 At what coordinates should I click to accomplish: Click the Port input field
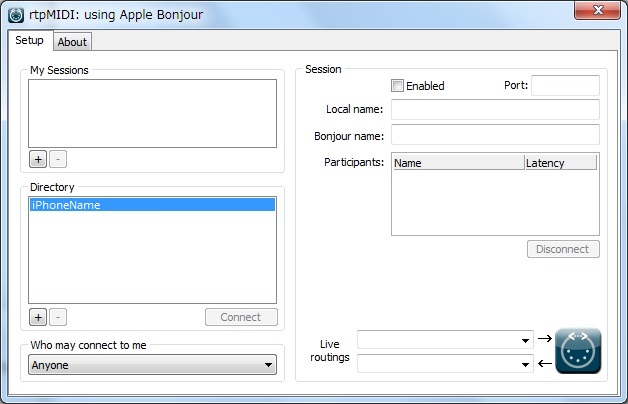565,85
